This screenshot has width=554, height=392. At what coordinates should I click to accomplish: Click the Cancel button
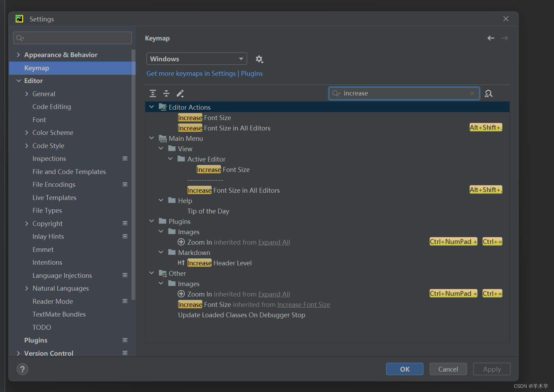coord(448,369)
